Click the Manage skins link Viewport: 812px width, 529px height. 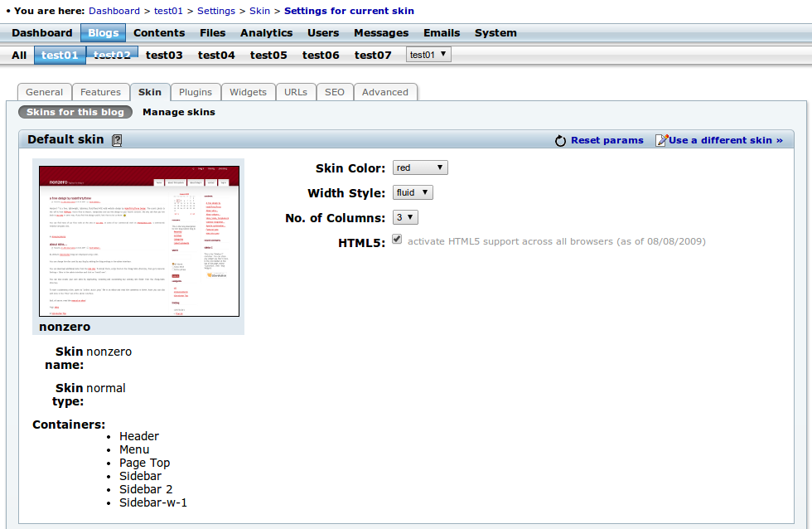179,112
